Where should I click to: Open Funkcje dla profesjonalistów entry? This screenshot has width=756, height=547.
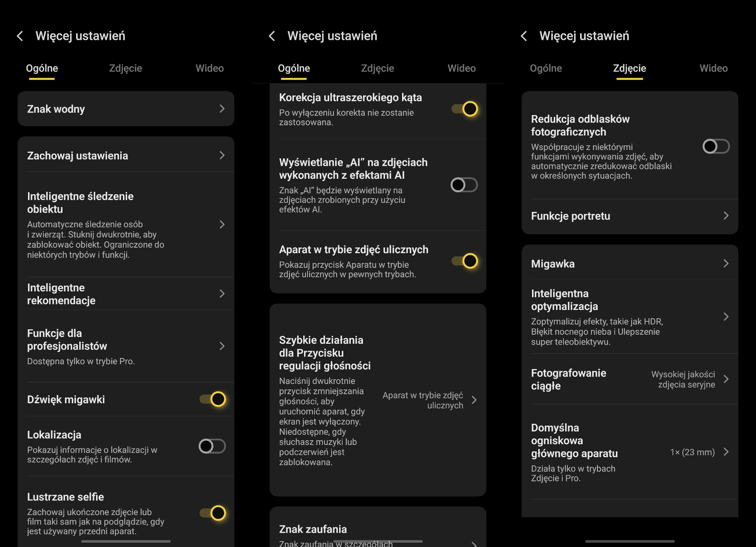222,346
